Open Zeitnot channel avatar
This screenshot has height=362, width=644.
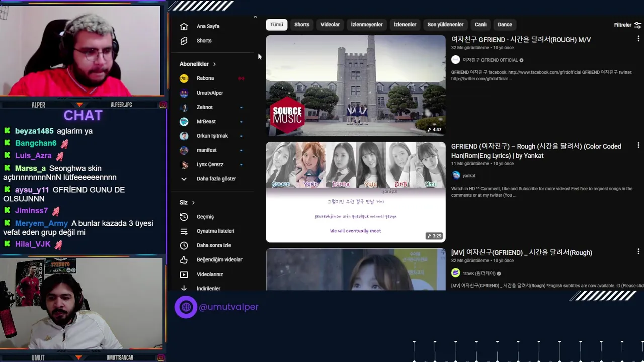click(x=184, y=107)
